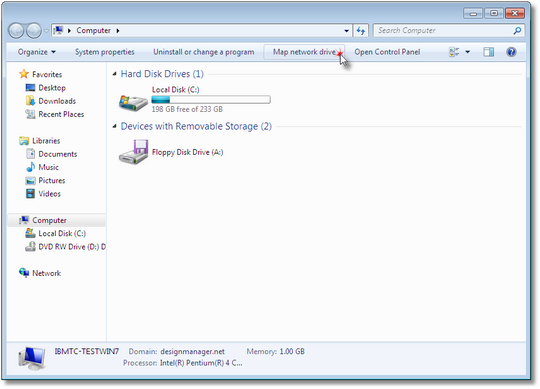Select Computer in the navigation pane
The image size is (540, 389).
50,220
